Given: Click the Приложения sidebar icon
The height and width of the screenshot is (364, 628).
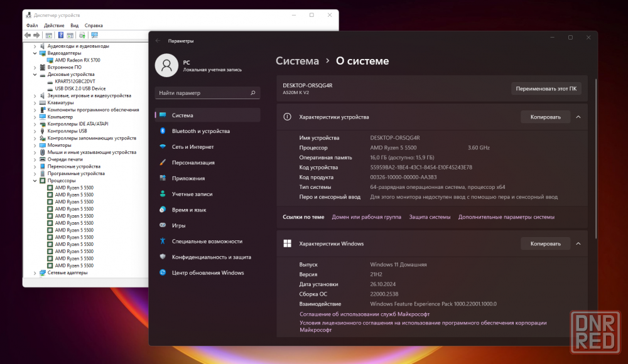Looking at the screenshot, I should click(163, 178).
